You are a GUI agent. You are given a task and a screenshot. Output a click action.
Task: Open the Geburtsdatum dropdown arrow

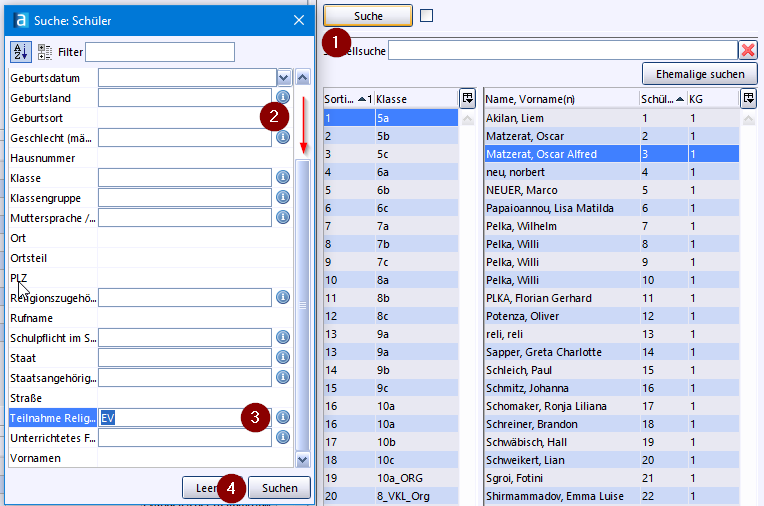pos(283,77)
